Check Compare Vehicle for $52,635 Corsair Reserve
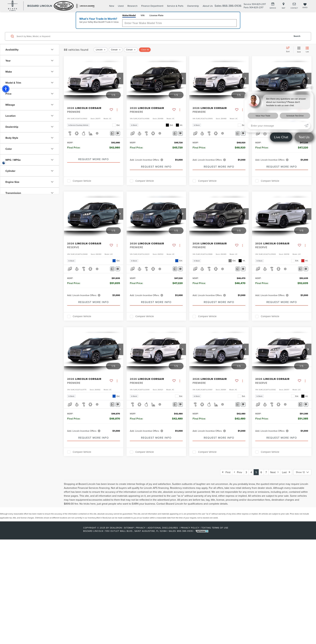The width and height of the screenshot is (316, 644). pyautogui.click(x=257, y=316)
